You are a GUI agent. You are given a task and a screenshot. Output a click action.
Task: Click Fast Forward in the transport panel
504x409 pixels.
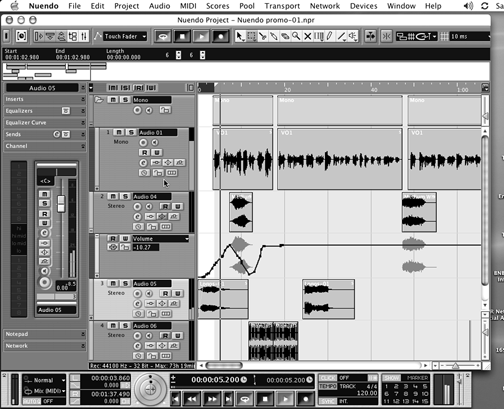[212, 399]
